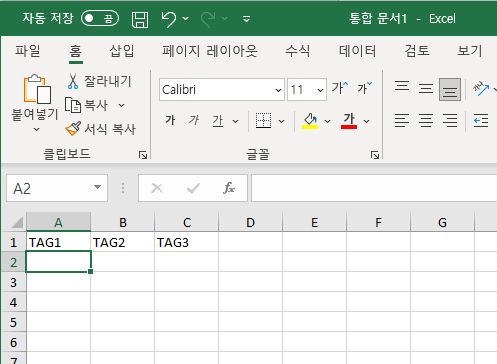497x364 pixels.
Task: Confirm entry with the checkmark button
Action: pos(193,189)
